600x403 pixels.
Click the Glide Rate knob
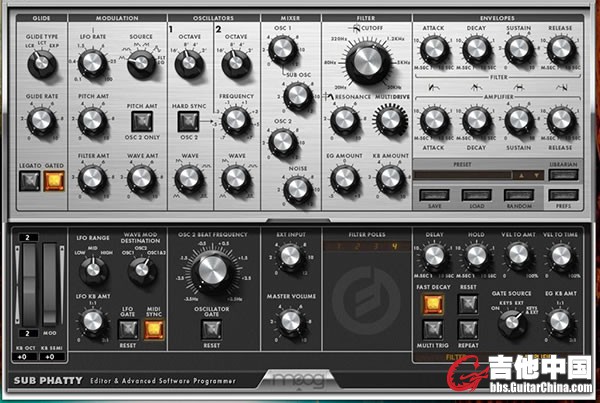point(42,121)
